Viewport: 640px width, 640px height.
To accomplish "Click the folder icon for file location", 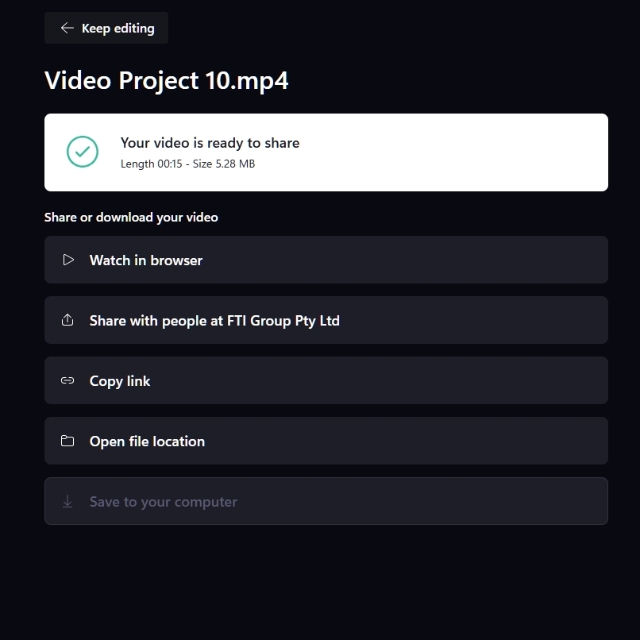I will point(67,441).
